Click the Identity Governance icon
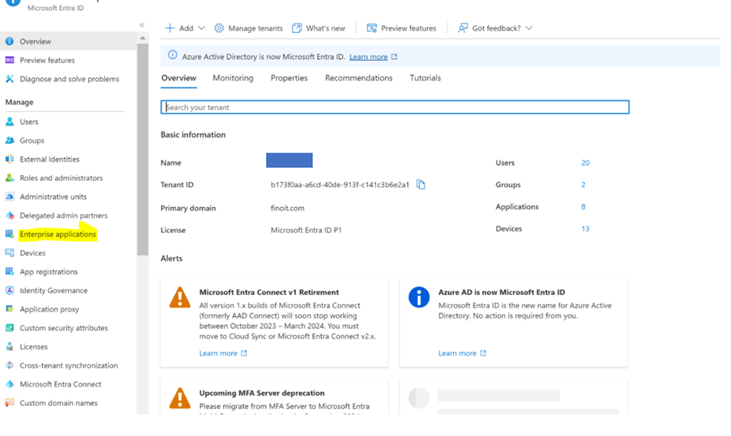This screenshot has height=436, width=731. pyautogui.click(x=10, y=291)
